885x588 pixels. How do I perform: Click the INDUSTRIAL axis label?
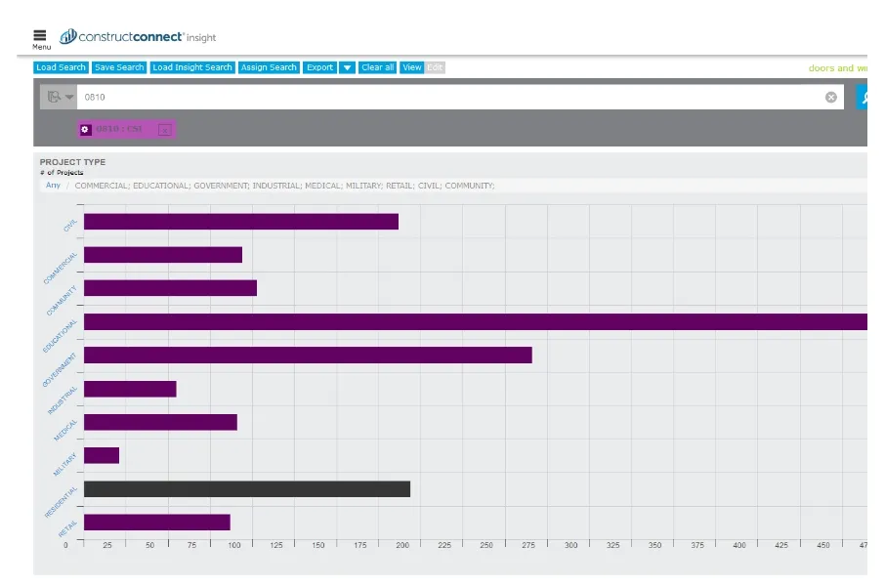[x=63, y=400]
